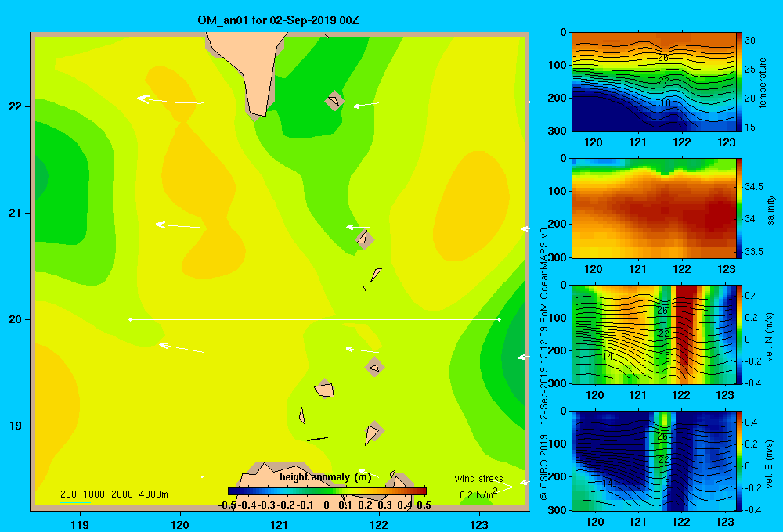This screenshot has width=783, height=532.
Task: Click the 'vel. N (m/s)' colorbar
Action: pos(738,334)
